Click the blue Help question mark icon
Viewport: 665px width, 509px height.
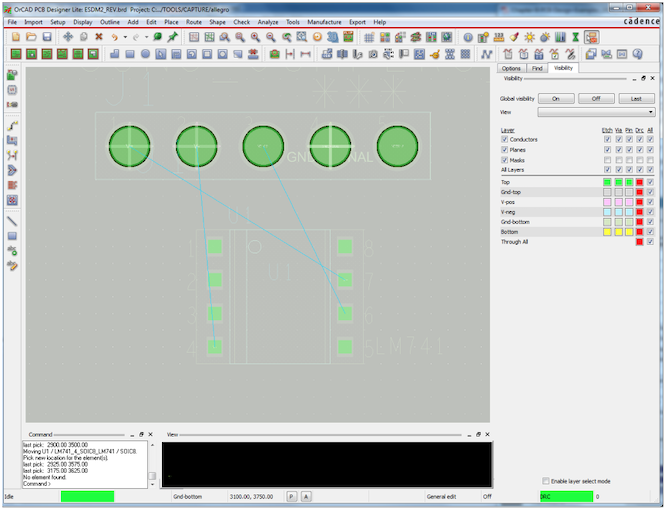point(468,37)
